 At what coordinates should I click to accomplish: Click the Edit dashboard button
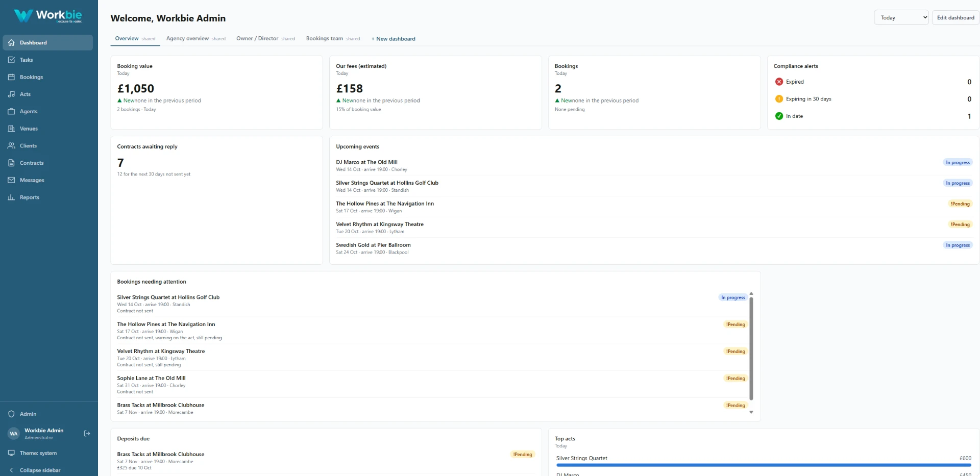tap(955, 17)
